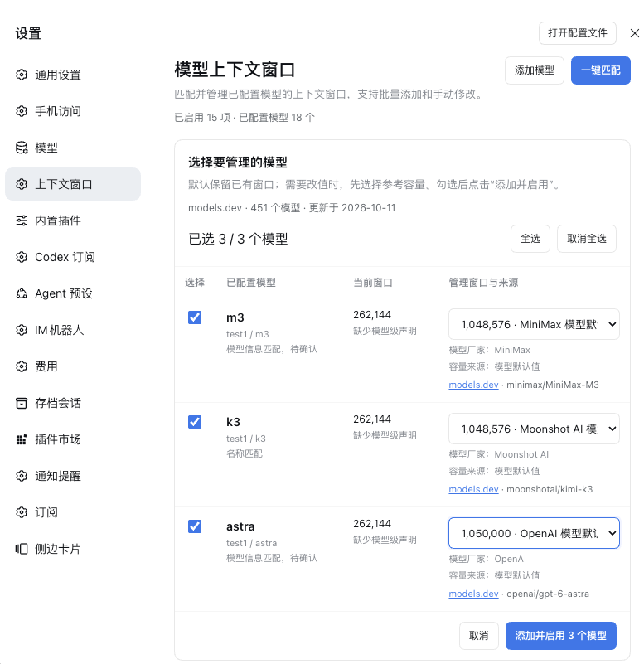644x664 pixels.
Task: Click the icon beside Agent 预设
Action: (22, 293)
